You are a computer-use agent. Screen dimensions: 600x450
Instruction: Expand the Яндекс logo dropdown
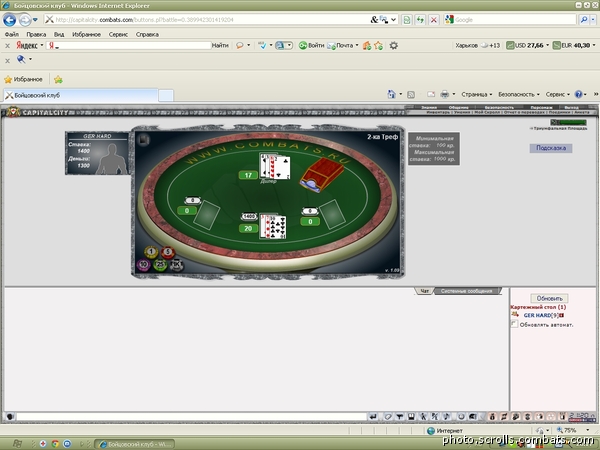[41, 46]
